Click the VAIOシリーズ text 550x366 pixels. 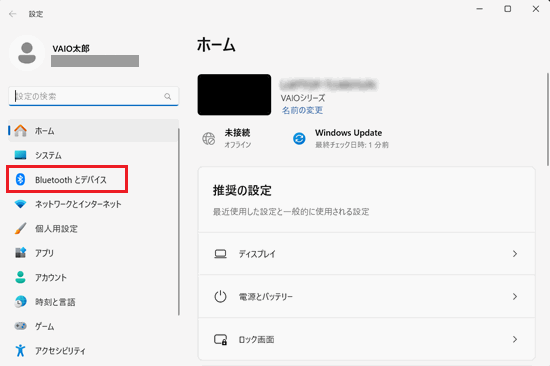[x=303, y=98]
